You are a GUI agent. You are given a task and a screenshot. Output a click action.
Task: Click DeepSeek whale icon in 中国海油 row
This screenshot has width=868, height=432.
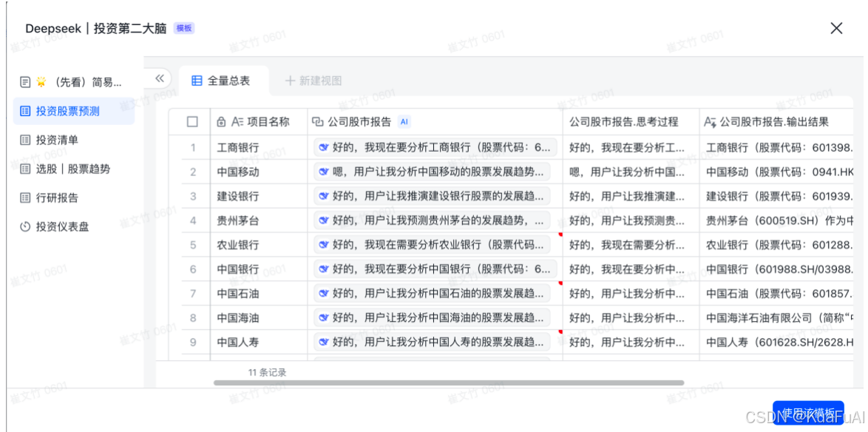323,318
